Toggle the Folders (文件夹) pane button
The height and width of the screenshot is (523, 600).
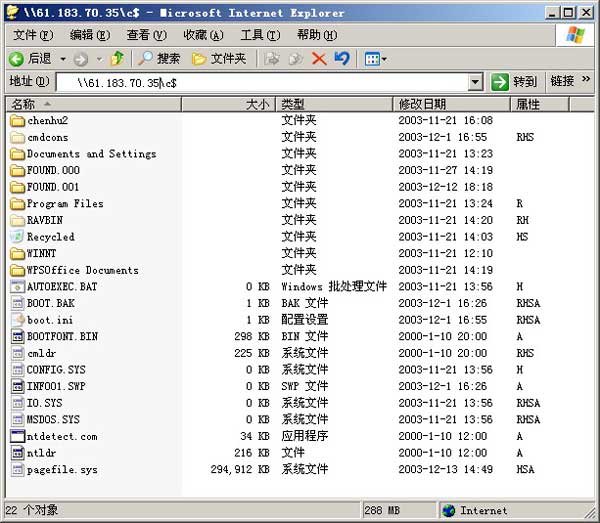[x=218, y=59]
